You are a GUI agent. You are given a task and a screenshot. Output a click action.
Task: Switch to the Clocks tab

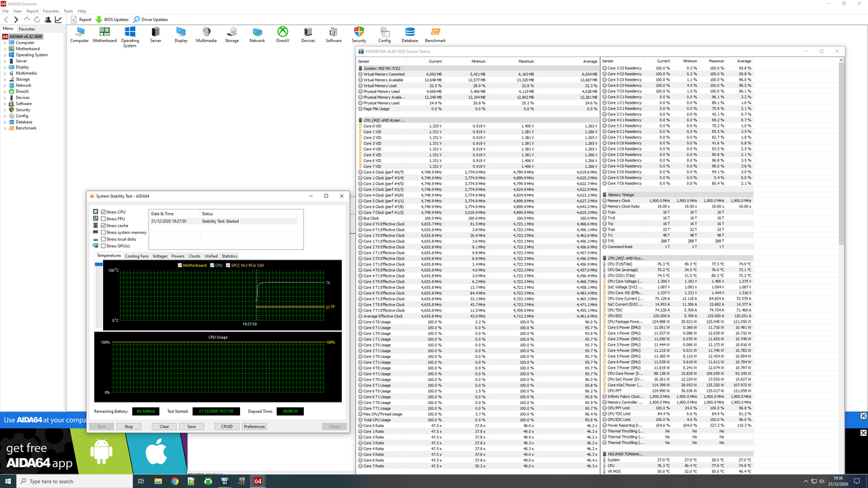(194, 256)
